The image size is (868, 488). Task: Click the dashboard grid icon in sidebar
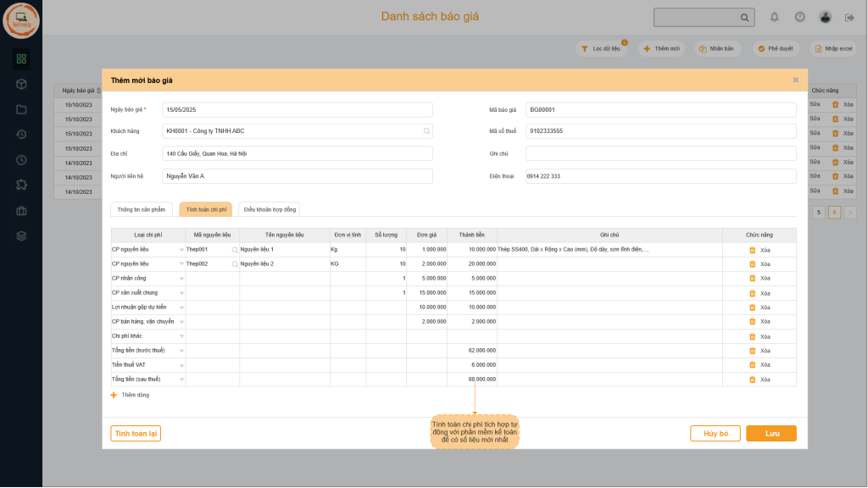click(x=21, y=58)
